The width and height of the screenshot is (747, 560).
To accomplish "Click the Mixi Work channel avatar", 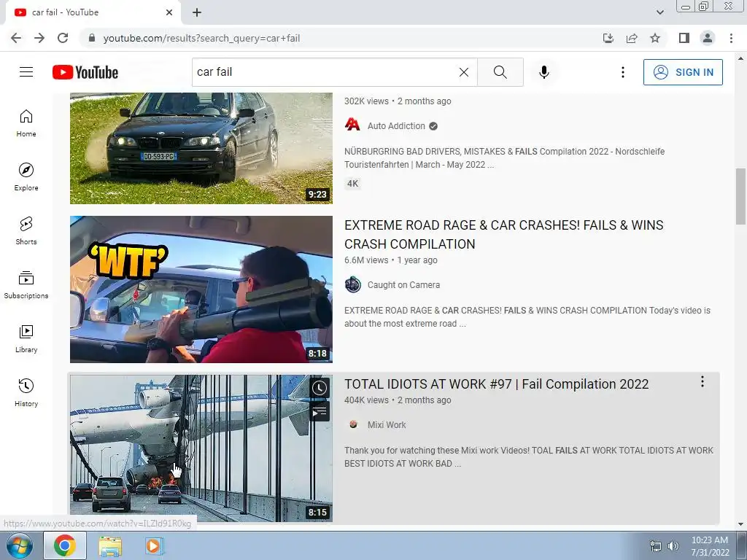I will [353, 424].
